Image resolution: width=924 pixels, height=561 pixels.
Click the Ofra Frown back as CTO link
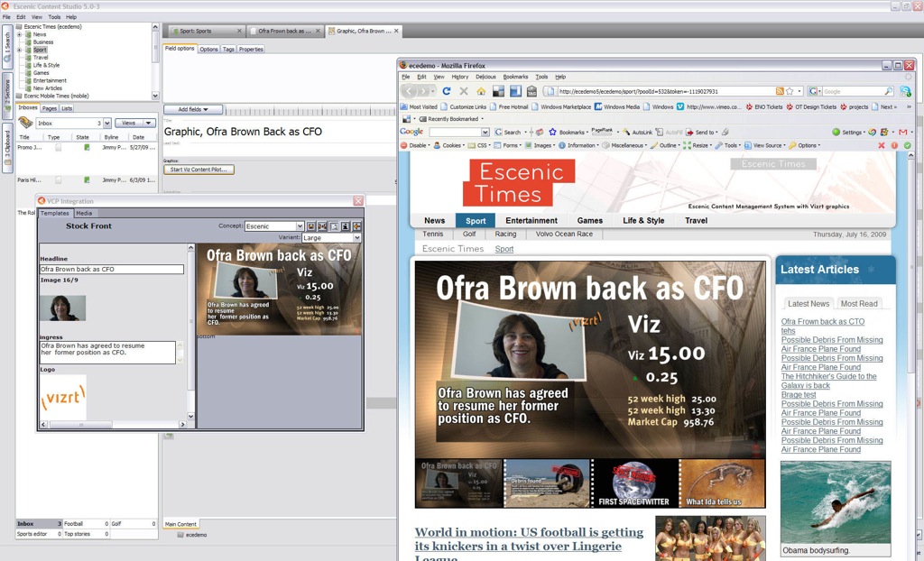point(823,321)
